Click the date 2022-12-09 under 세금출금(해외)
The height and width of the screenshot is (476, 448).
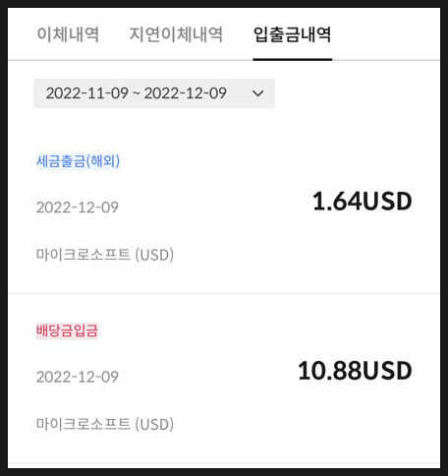[x=78, y=208]
